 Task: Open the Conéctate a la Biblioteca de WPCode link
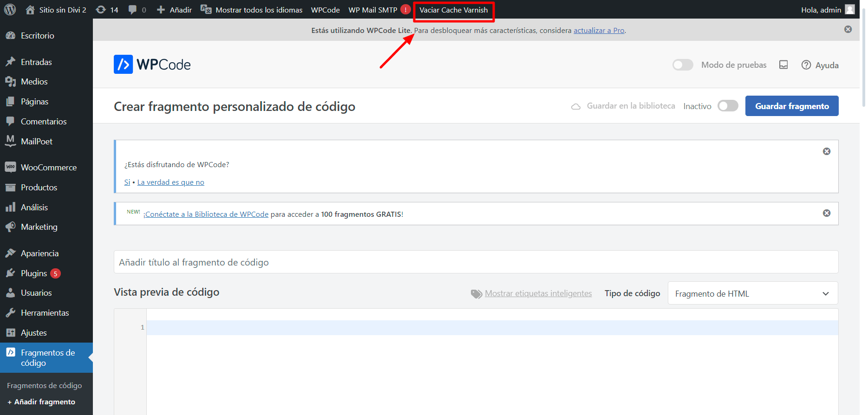pyautogui.click(x=206, y=214)
